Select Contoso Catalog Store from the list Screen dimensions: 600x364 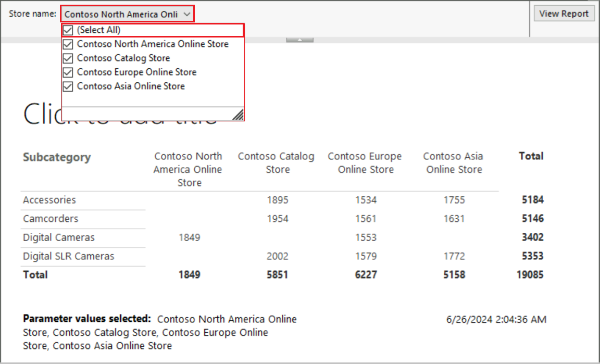(123, 58)
